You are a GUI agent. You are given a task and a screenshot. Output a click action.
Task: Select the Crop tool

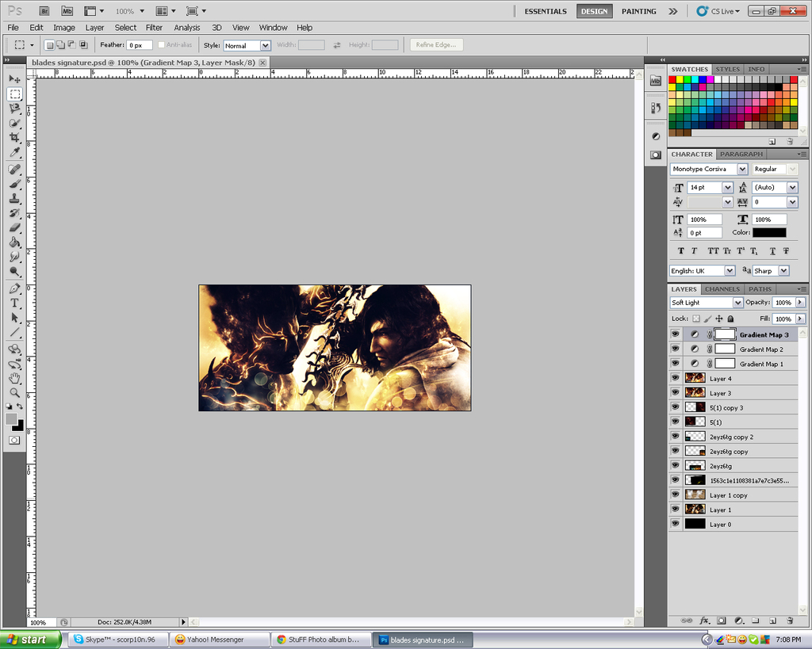14,138
